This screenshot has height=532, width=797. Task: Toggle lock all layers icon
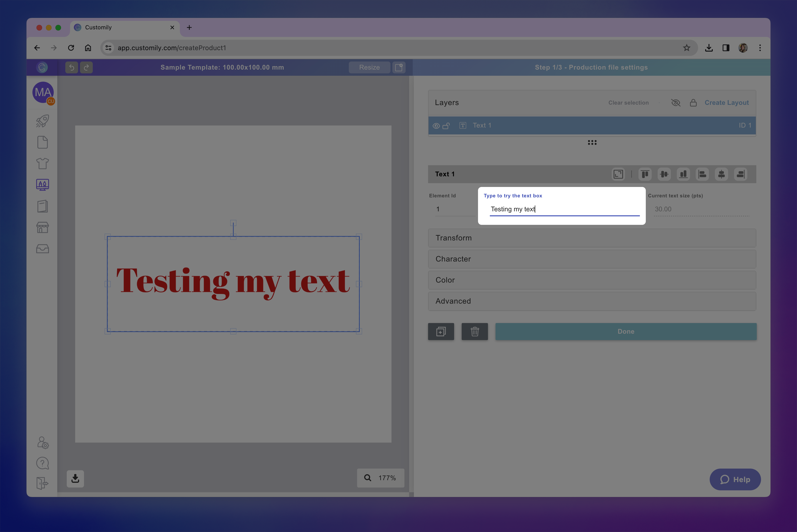click(693, 103)
